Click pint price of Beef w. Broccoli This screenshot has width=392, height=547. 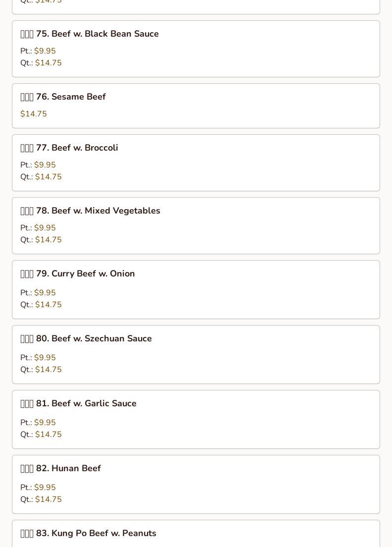point(45,164)
